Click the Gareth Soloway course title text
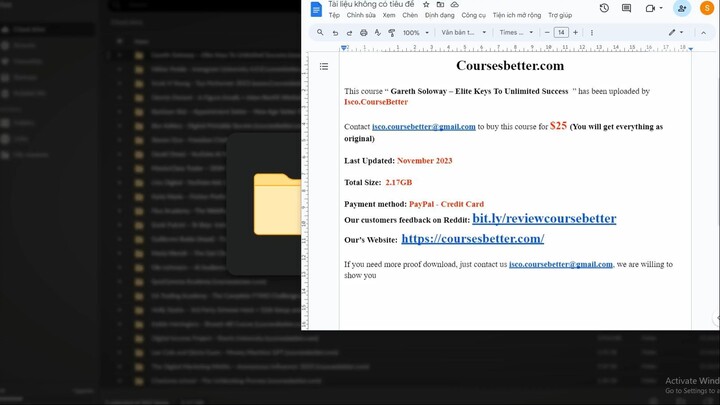Image resolution: width=720 pixels, height=405 pixels. [479, 91]
